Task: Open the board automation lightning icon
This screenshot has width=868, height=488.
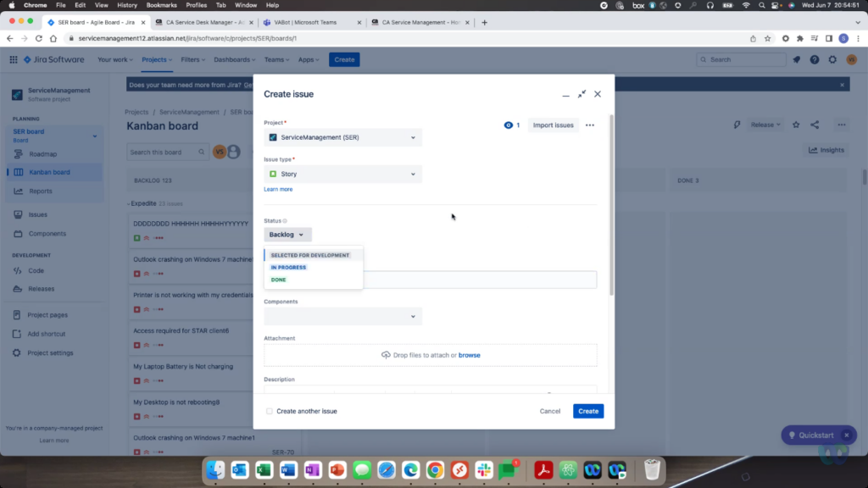Action: tap(737, 125)
